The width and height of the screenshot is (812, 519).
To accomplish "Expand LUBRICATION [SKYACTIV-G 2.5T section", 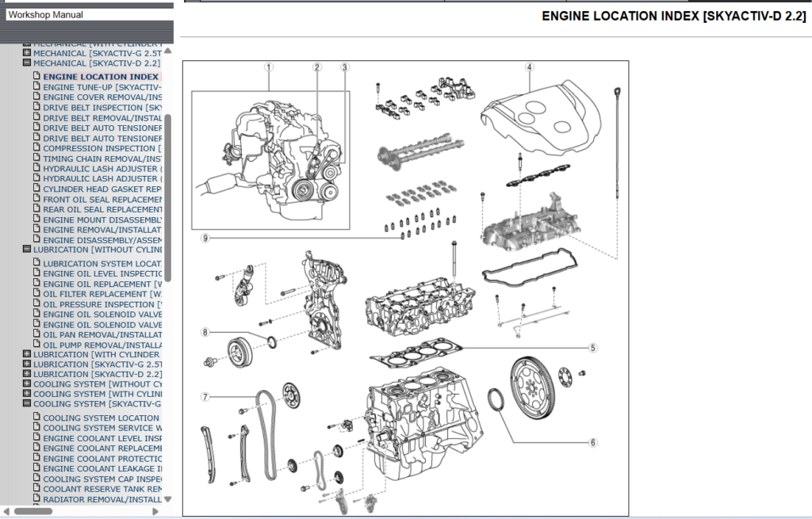I will pos(27,364).
